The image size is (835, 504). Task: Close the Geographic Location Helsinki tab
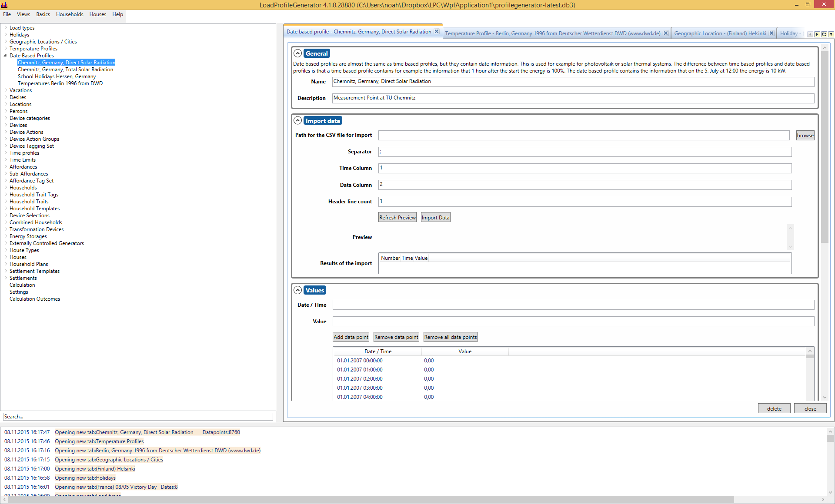tap(772, 33)
